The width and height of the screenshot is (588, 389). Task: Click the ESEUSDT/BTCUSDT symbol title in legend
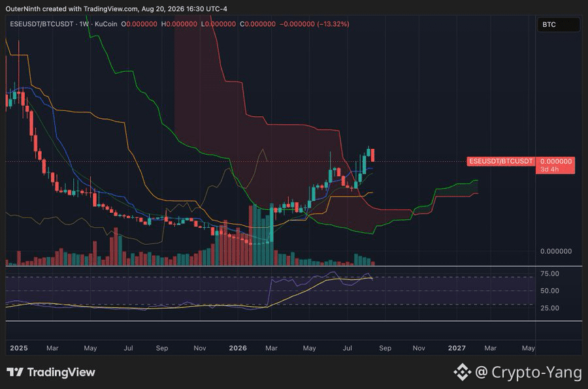click(42, 24)
